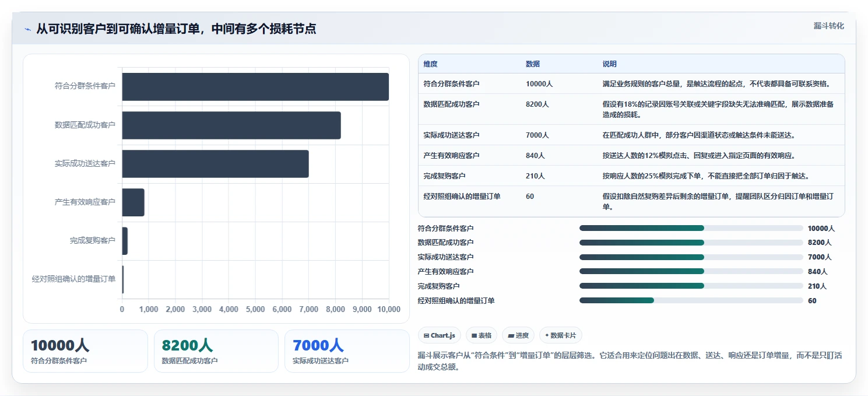Click the 1,000 tick on the chart x-axis

coord(149,310)
